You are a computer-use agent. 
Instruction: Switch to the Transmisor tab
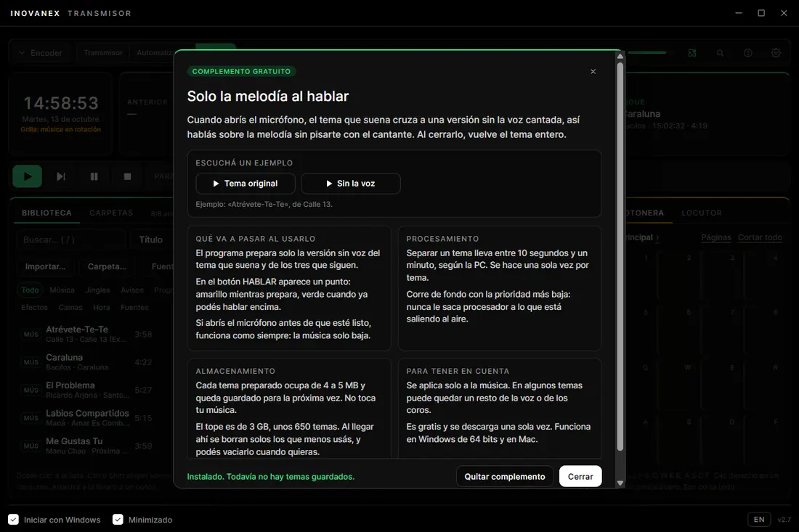click(103, 53)
